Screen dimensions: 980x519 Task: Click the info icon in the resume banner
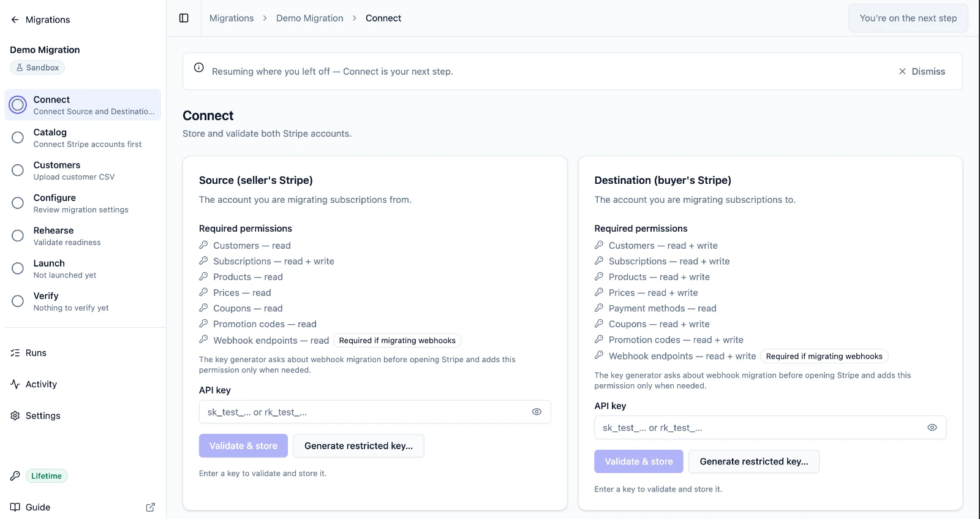tap(199, 67)
